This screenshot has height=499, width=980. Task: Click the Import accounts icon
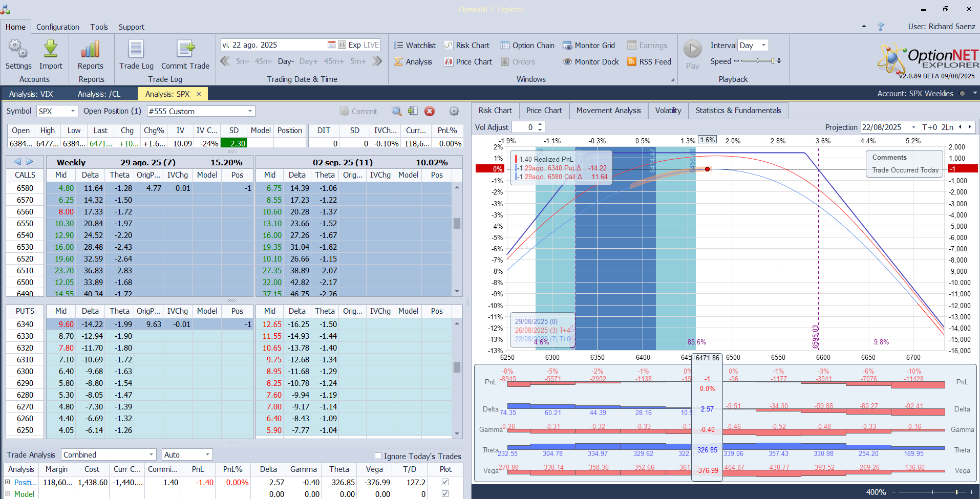pyautogui.click(x=51, y=50)
